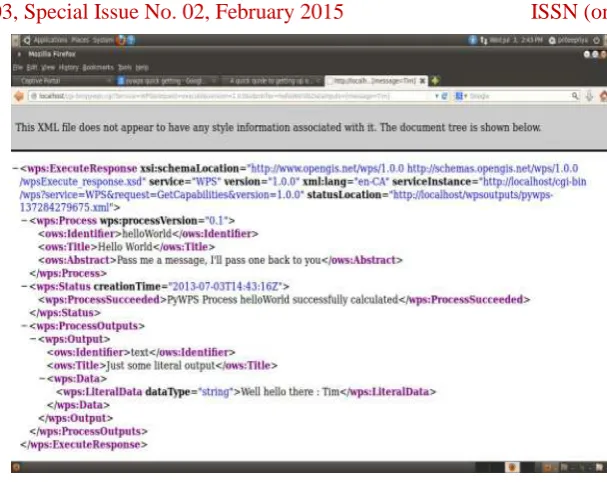Open the Places menu

tap(80, 40)
